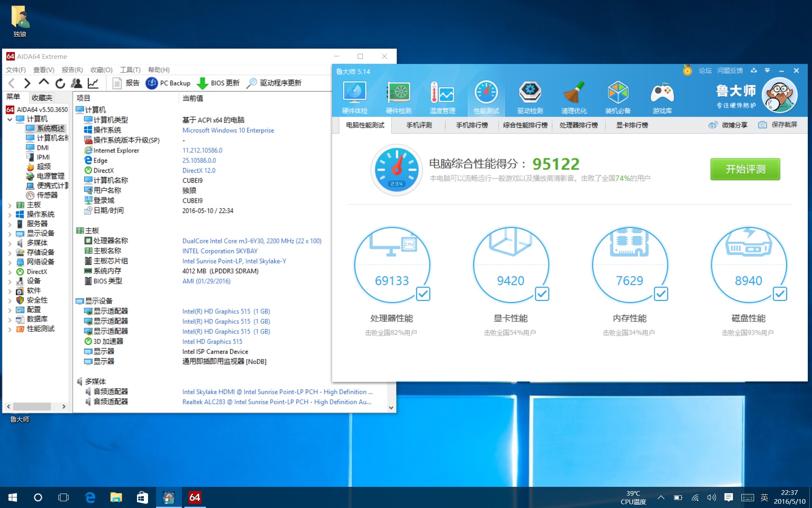Expand the 主板 category in sidebar
812x508 pixels.
click(10, 204)
